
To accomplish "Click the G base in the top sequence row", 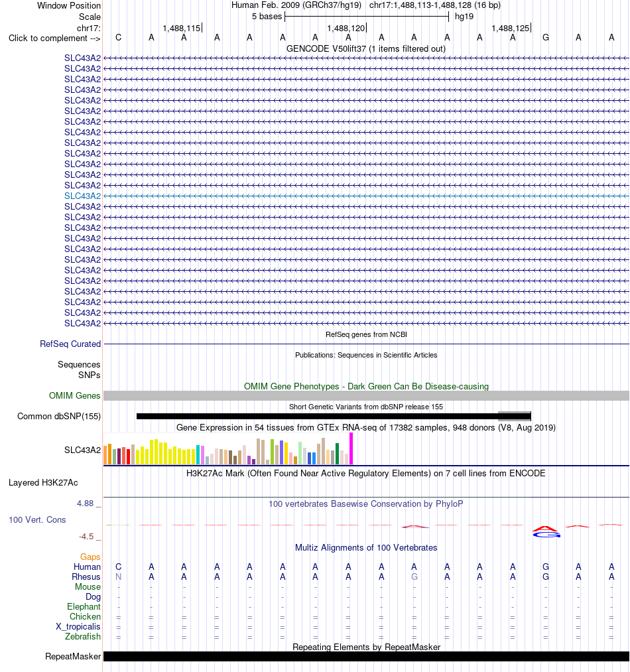I will pos(546,38).
